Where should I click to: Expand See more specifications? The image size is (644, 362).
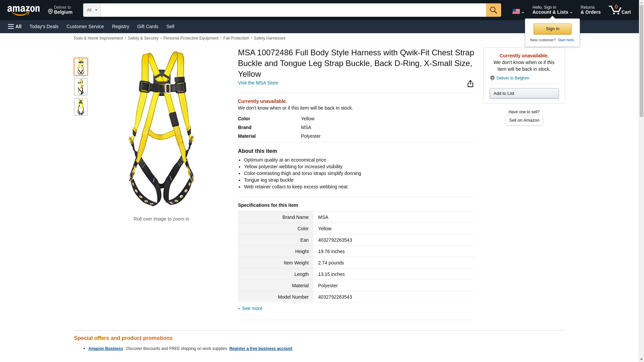coord(252,308)
